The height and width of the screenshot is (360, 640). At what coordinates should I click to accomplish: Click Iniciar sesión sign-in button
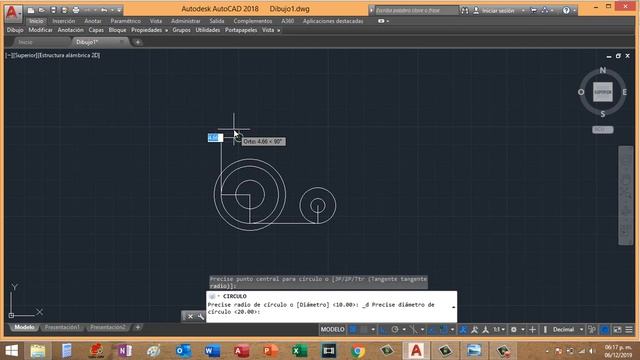coord(494,11)
